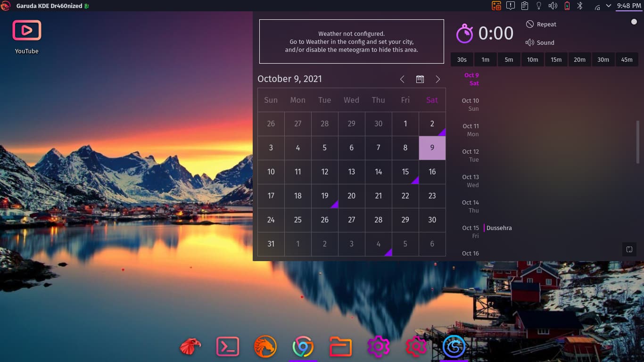This screenshot has width=644, height=362.
Task: Start a 15m timer preset
Action: click(556, 59)
